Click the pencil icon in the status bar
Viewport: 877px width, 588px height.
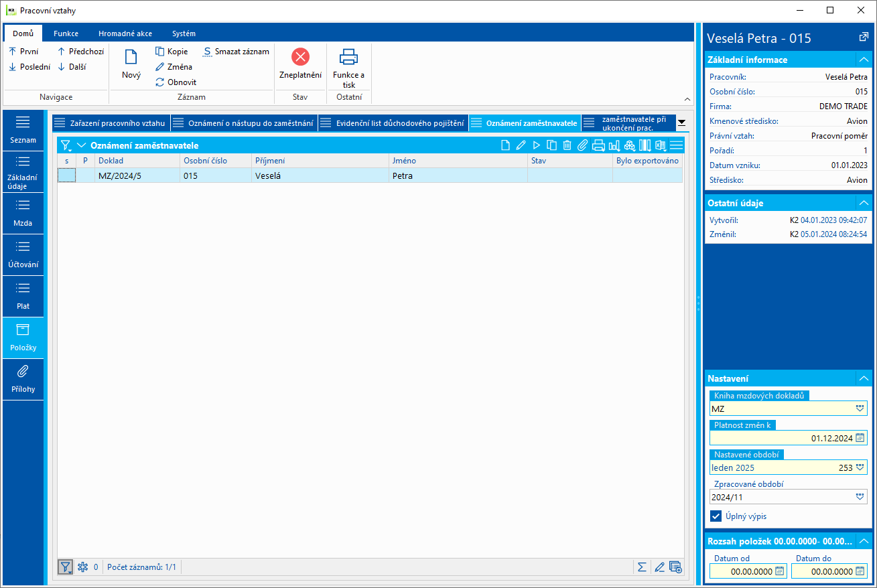point(659,567)
